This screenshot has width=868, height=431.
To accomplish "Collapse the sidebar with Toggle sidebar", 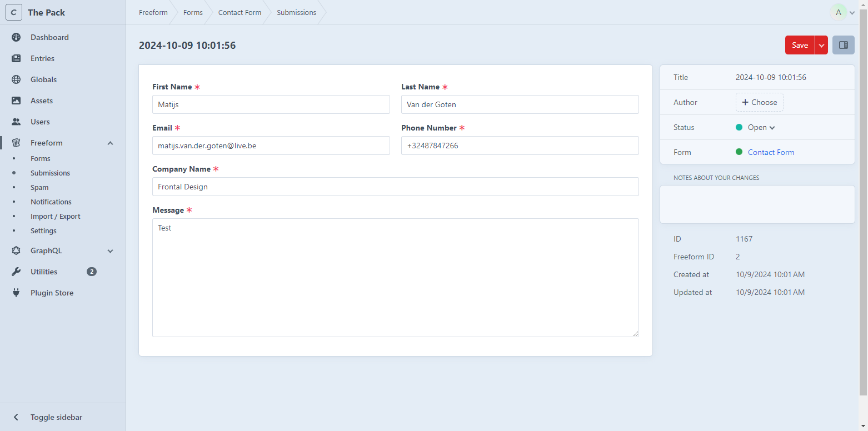I will [x=56, y=417].
